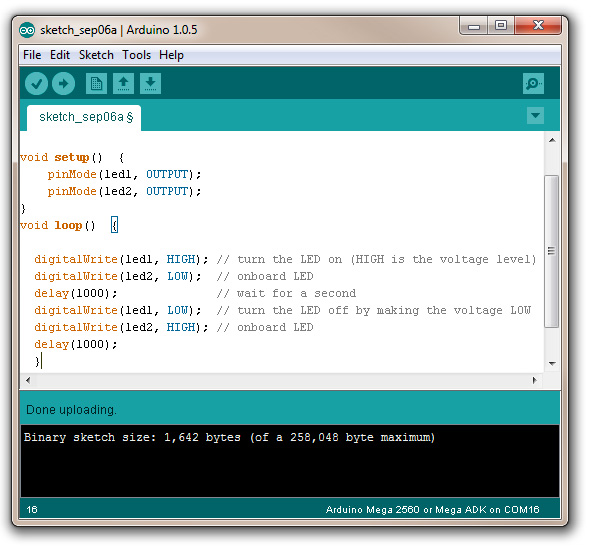Click on 'digitalWrite(led1, LOW);' code
This screenshot has width=594, height=548.
pyautogui.click(x=118, y=311)
